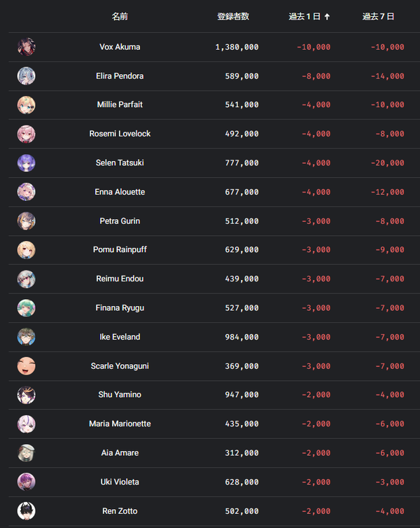Screen dimensions: 420x528
Task: Select Ike Eveland's avatar with glasses
Action: [27, 337]
